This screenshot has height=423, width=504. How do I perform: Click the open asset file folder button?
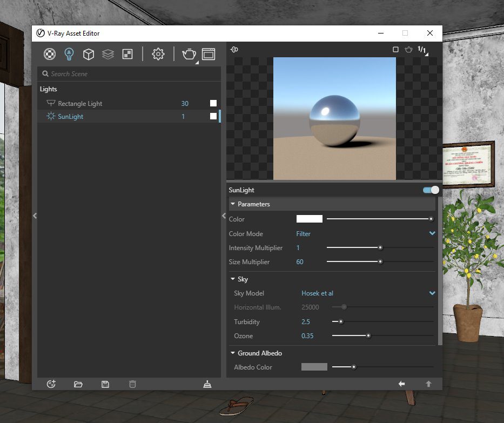coord(78,384)
